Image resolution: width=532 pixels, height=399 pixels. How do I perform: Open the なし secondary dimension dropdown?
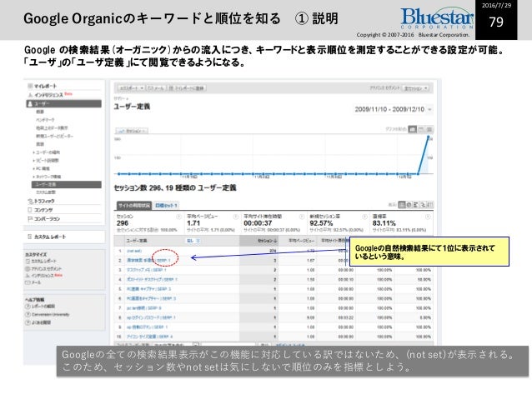tap(193, 241)
